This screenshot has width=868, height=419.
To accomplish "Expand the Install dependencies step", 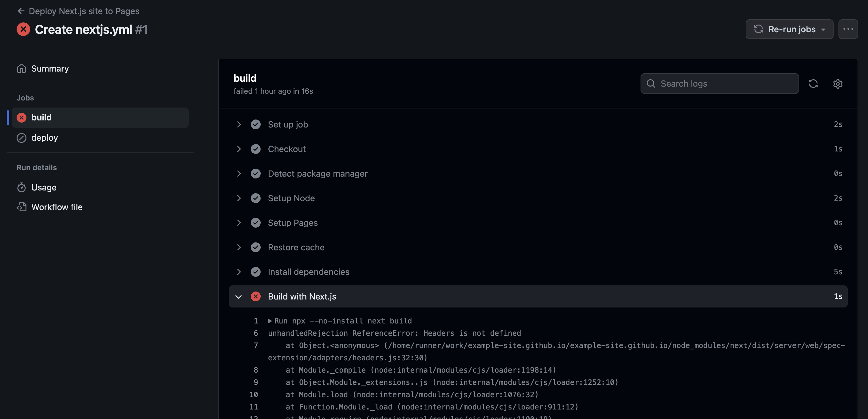I will 239,272.
